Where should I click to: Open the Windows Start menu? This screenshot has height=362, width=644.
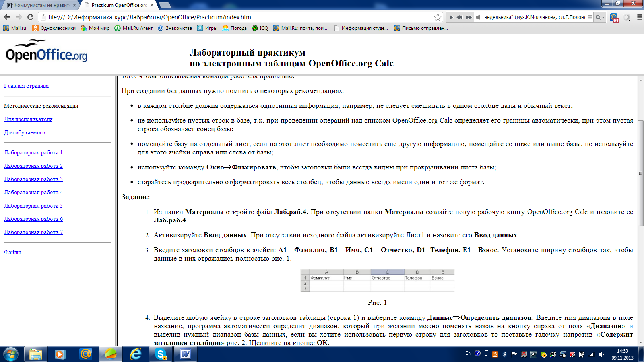pos(10,354)
